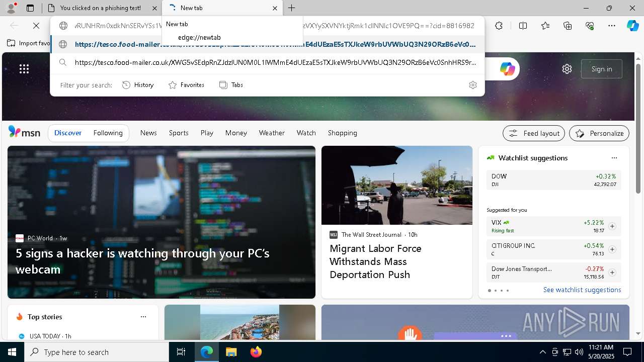644x362 pixels.
Task: Open the browser profile icon
Action: pos(11,8)
